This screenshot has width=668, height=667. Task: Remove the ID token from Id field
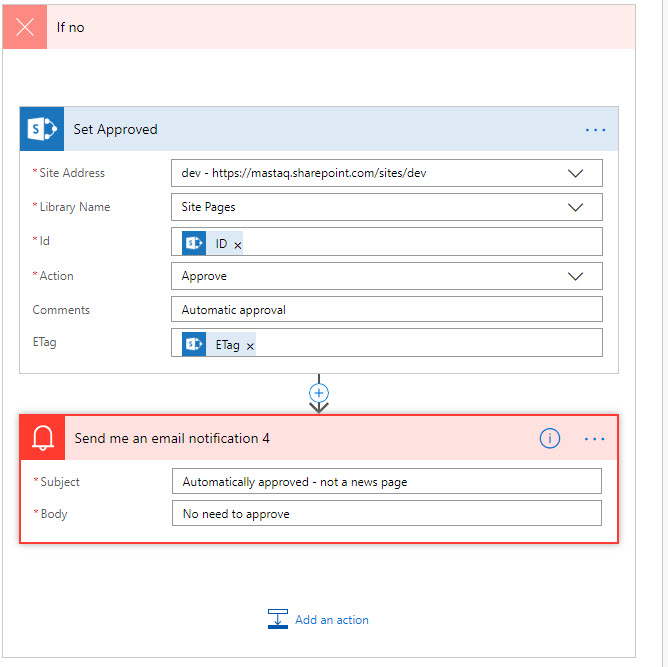coord(238,244)
